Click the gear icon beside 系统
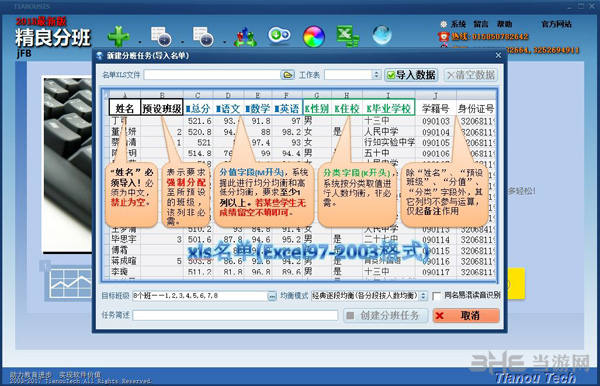 click(443, 24)
